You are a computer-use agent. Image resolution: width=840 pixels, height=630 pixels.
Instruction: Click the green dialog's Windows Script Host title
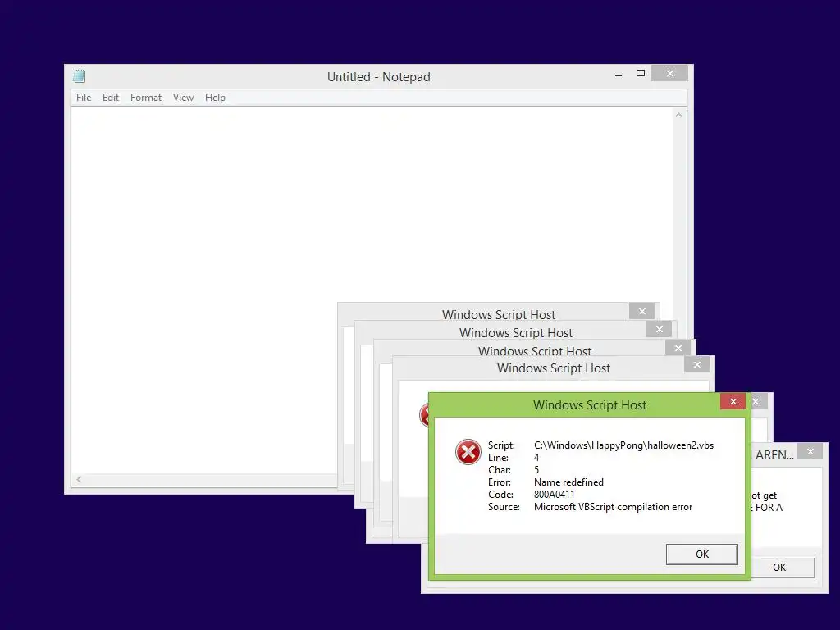point(589,405)
